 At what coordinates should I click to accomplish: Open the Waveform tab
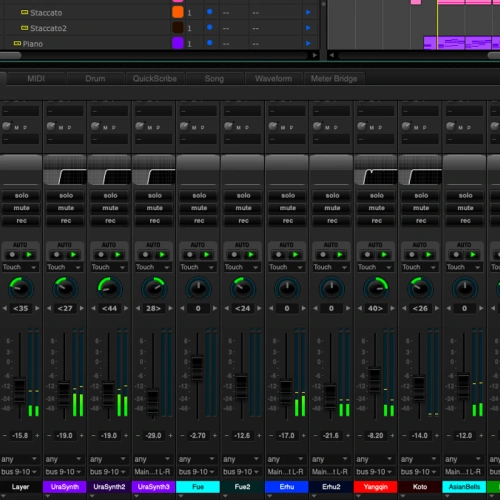[x=274, y=79]
